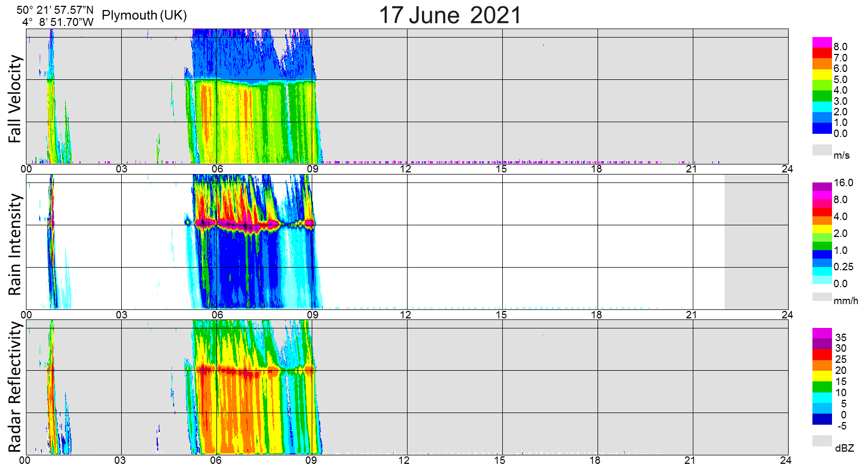This screenshot has width=868, height=476.
Task: Click the latitude coordinate text
Action: pyautogui.click(x=55, y=10)
